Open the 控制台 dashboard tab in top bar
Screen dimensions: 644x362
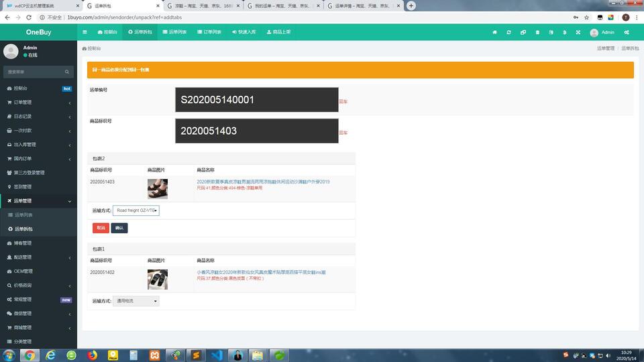[x=107, y=32]
